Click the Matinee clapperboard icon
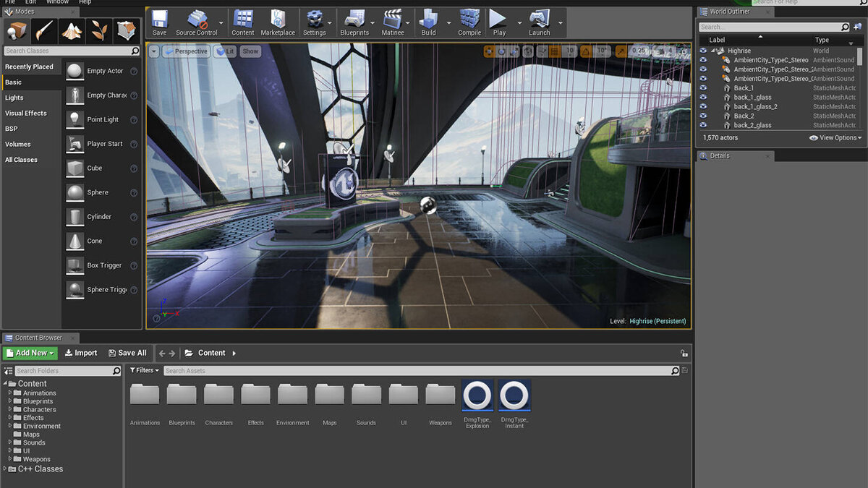 pyautogui.click(x=393, y=23)
